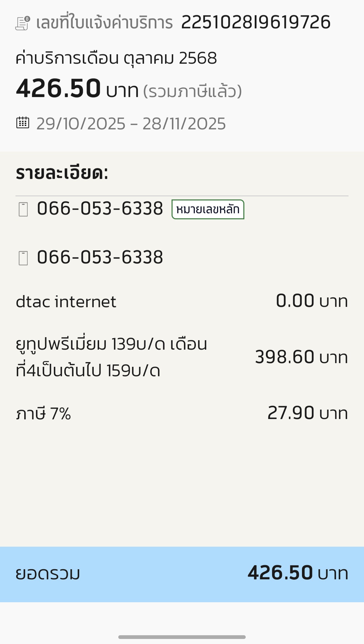
Task: Tap the billing period date range
Action: [x=131, y=124]
